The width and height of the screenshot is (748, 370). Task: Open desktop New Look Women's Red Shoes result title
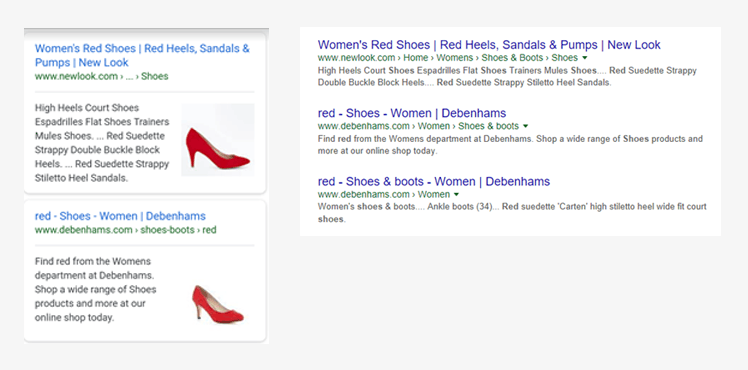[x=489, y=45]
